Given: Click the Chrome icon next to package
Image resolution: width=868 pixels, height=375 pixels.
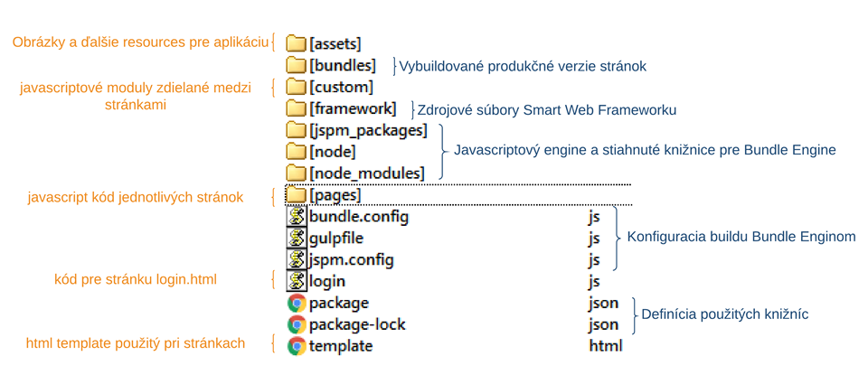Looking at the screenshot, I should point(296,303).
